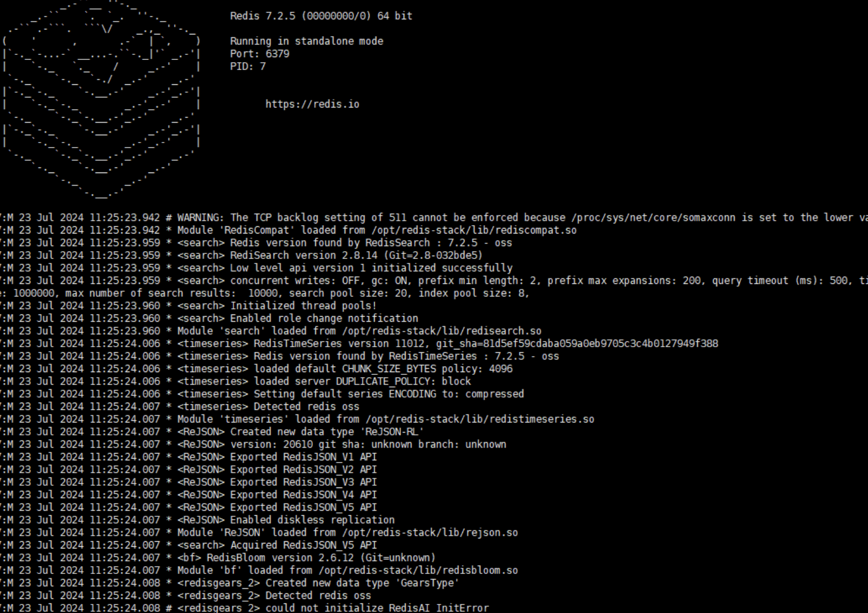Click the Module 'bf' loaded line
Screen dimensions: 868x613
(259, 570)
